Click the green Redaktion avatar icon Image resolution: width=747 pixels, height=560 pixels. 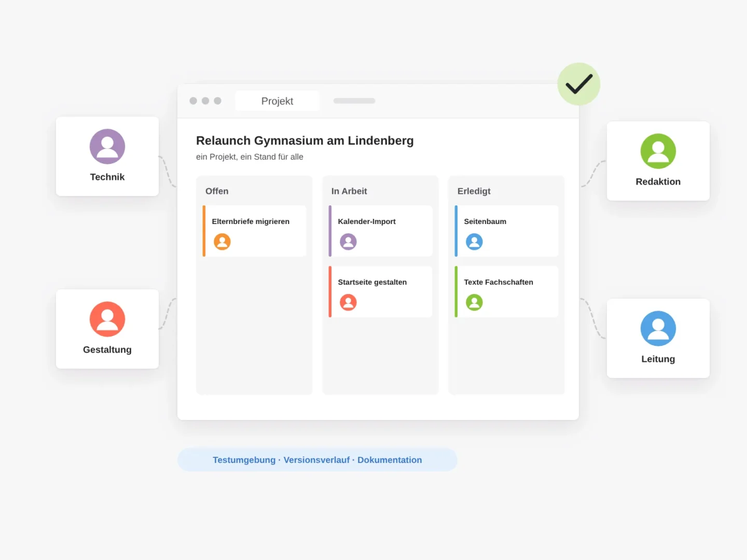[x=658, y=151]
